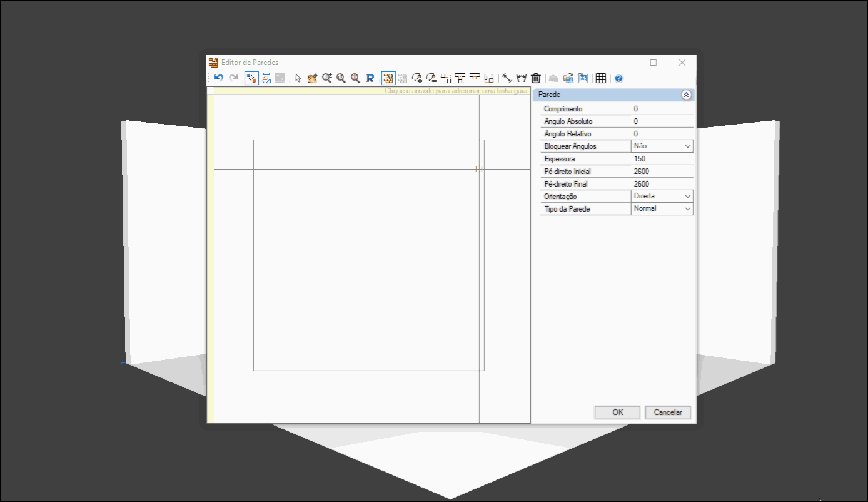Click the orange wall alignment icon
Screen dimensions: 868x502
pyautogui.click(x=475, y=78)
